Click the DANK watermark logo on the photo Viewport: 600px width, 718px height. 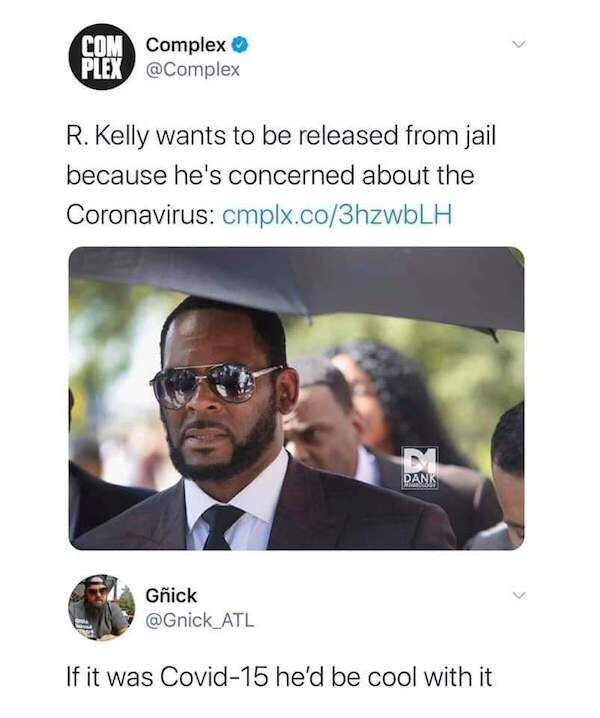pos(420,468)
